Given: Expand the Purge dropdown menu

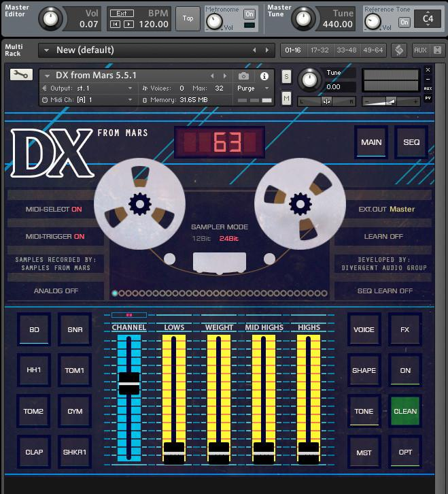Looking at the screenshot, I should tap(254, 88).
